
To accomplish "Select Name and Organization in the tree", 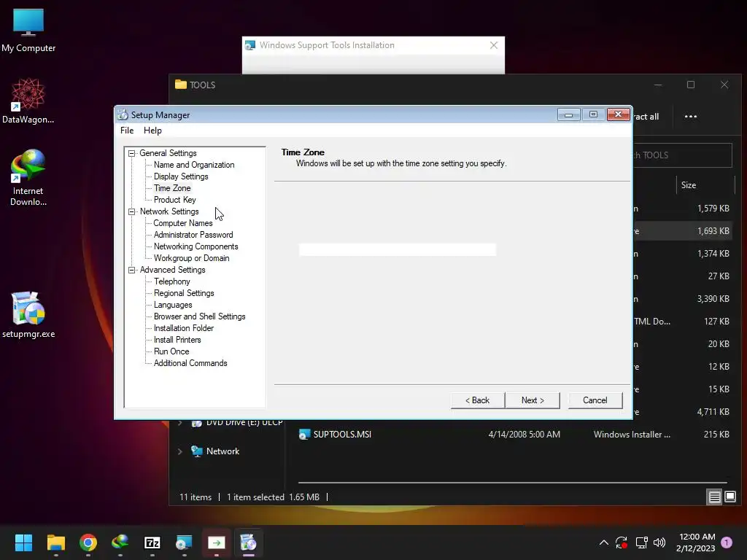I will tap(194, 165).
